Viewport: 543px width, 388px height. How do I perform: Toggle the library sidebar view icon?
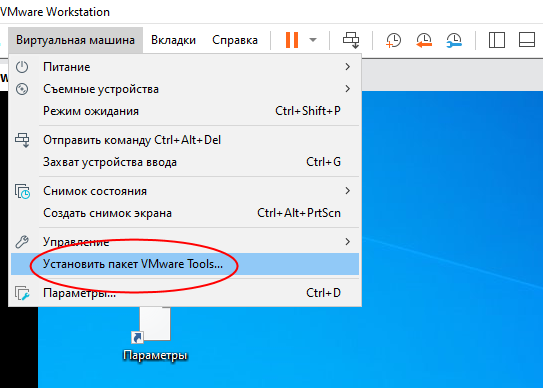(497, 40)
